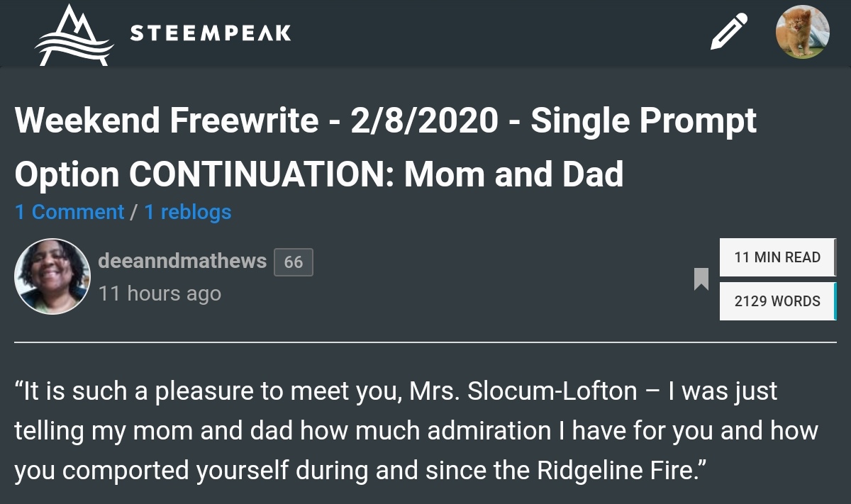This screenshot has height=504, width=851.
Task: Open the cat profile avatar menu
Action: coord(803,32)
